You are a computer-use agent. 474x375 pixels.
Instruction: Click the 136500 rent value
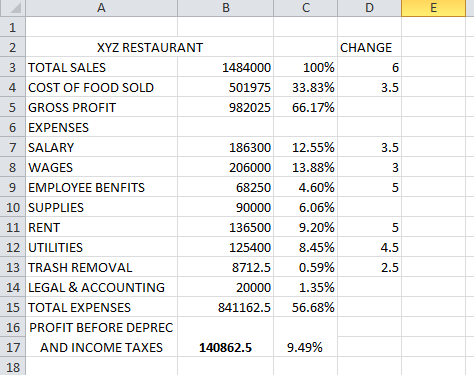coord(226,227)
